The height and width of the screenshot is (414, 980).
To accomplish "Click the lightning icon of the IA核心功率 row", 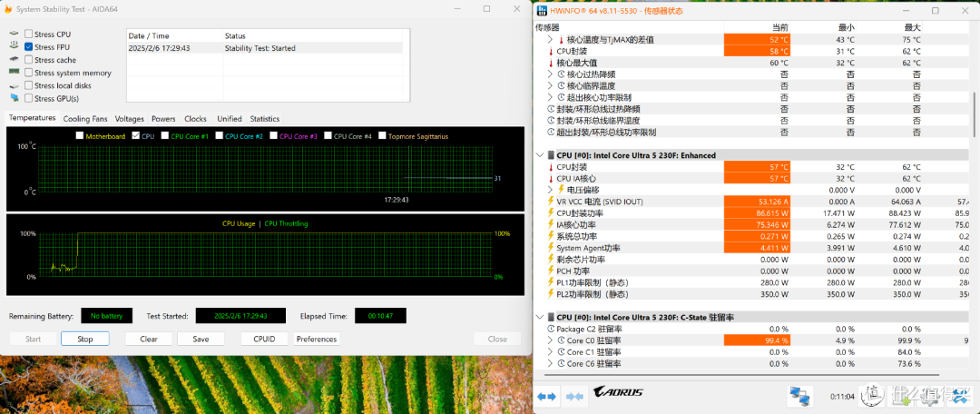I will click(x=551, y=224).
